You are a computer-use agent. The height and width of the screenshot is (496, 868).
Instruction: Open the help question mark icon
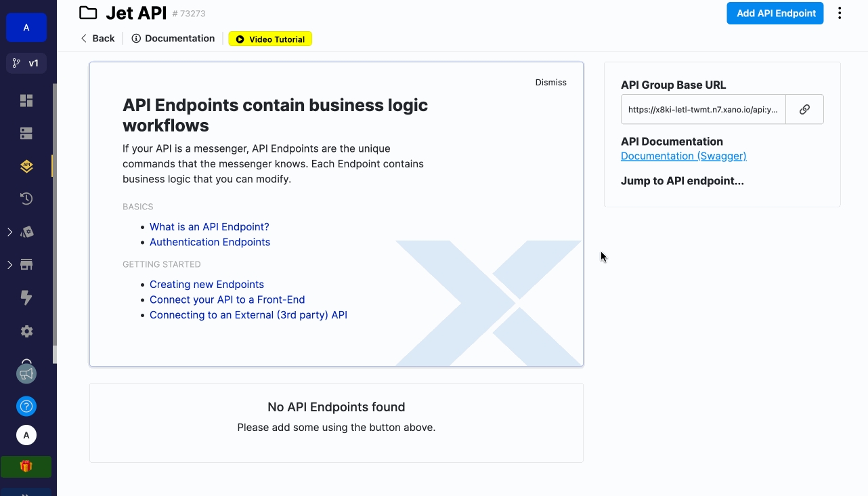click(x=26, y=407)
